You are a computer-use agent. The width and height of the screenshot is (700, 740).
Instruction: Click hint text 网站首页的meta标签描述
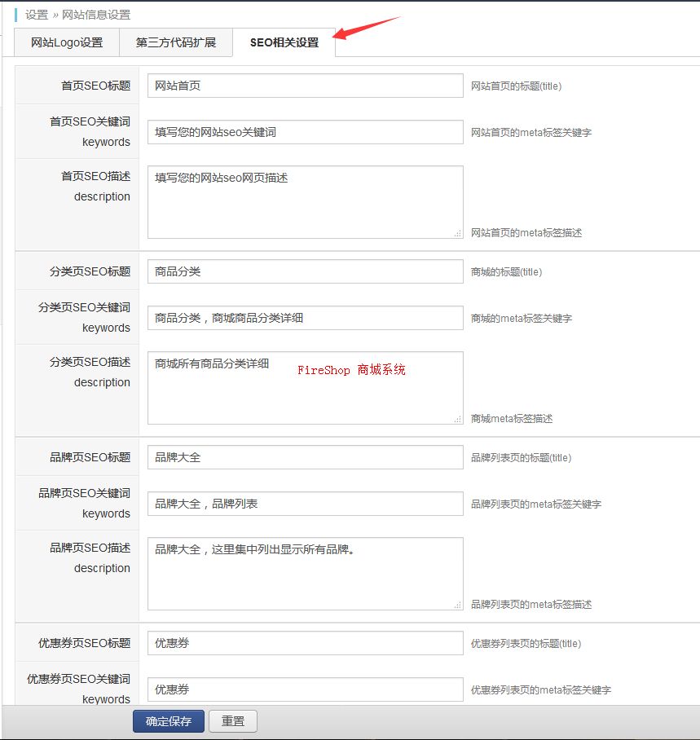point(526,232)
